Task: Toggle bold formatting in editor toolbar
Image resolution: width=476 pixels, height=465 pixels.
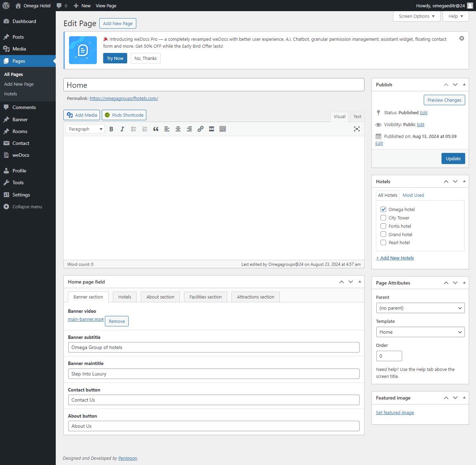Action: coord(111,129)
